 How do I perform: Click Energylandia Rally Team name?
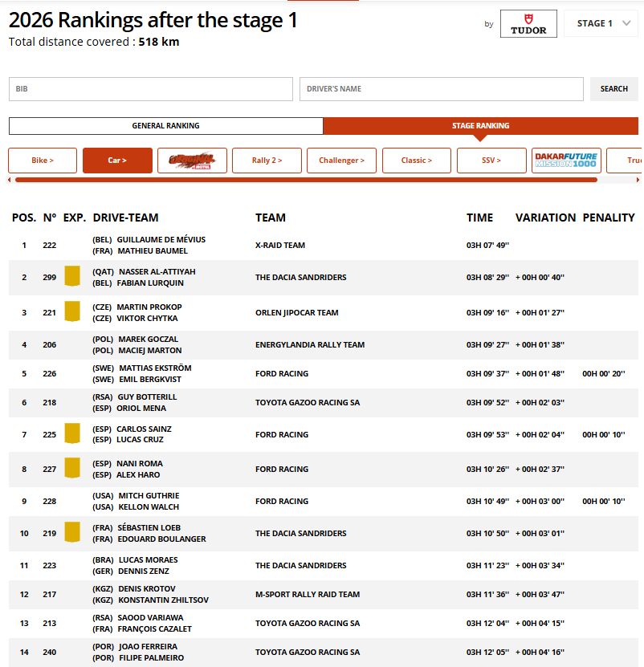(x=310, y=345)
